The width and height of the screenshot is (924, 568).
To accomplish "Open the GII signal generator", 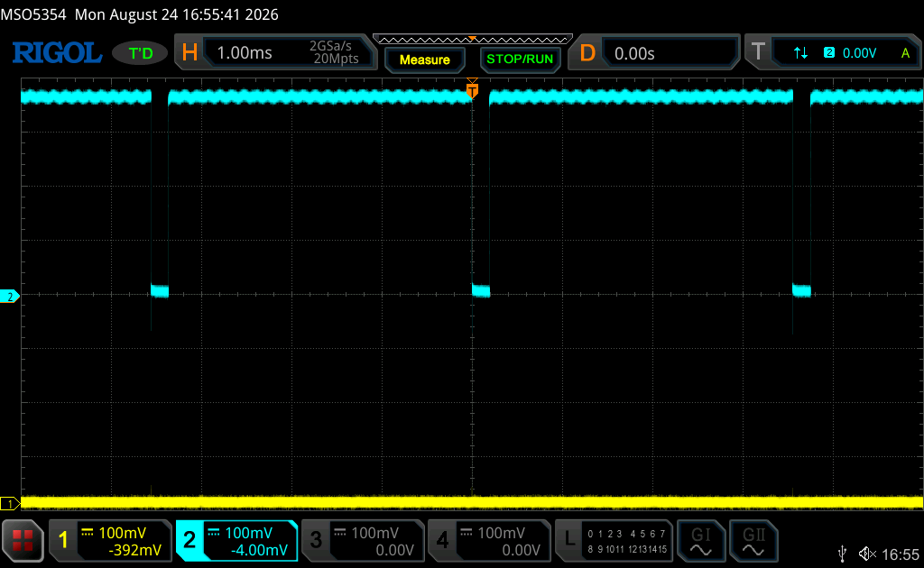I will click(x=753, y=541).
